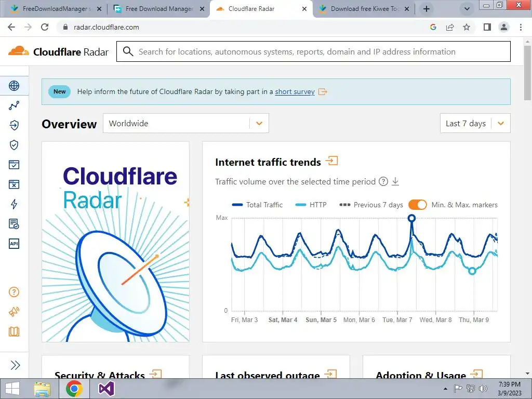The height and width of the screenshot is (399, 532).
Task: Open a new browser tab
Action: point(427,9)
